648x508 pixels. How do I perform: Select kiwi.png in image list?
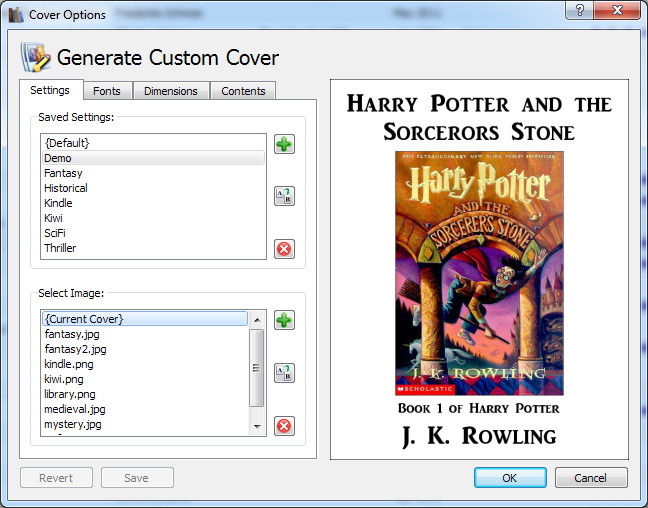point(145,379)
